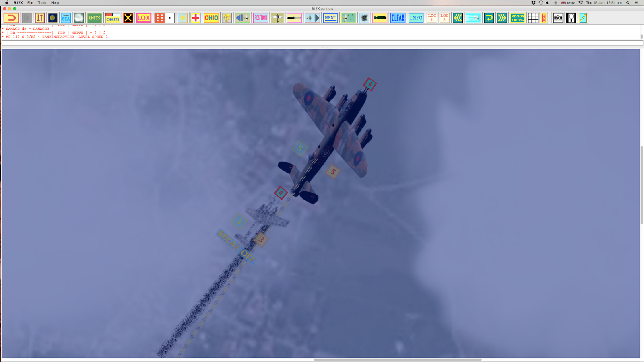Click the blue 5 marker left of bomber
Screen dimensions: 644x362
[299, 148]
